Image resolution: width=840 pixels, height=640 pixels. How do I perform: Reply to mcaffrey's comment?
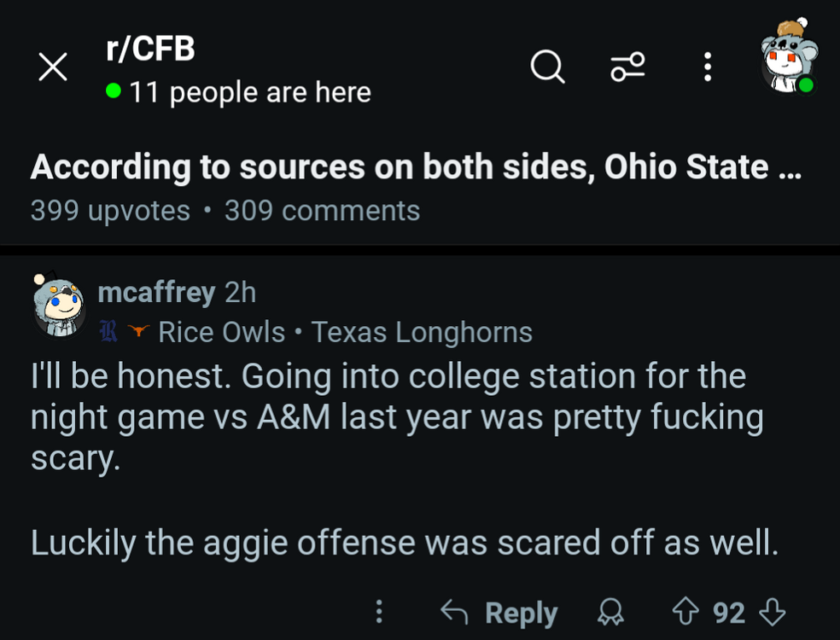(x=499, y=612)
